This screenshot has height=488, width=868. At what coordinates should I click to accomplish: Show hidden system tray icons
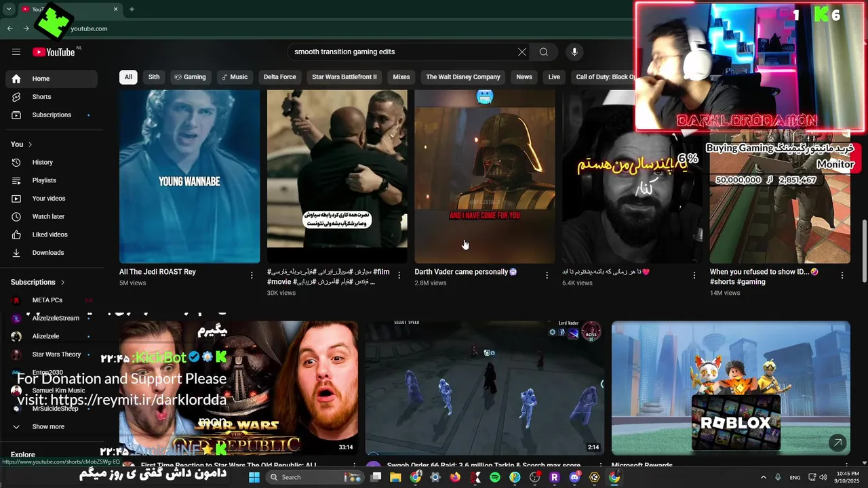tap(763, 477)
